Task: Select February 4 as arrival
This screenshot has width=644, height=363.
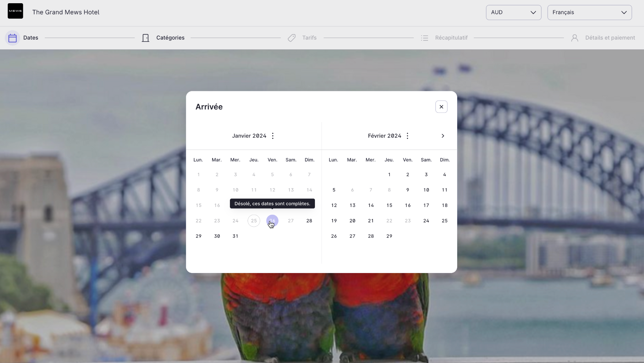Action: (445, 175)
